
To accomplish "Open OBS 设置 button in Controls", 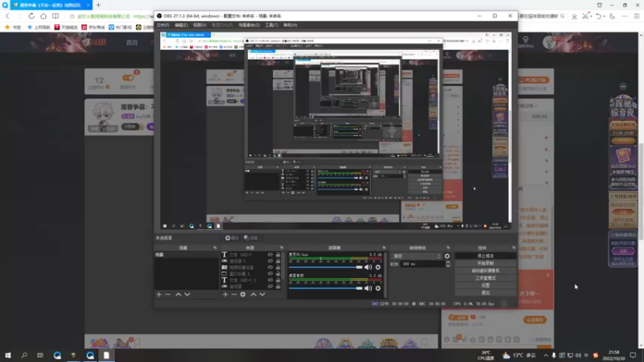I will click(x=485, y=286).
